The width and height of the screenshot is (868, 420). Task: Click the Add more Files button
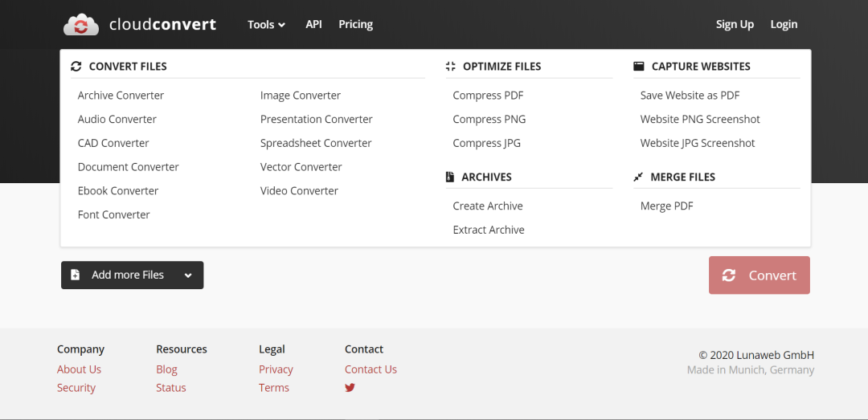coord(133,275)
